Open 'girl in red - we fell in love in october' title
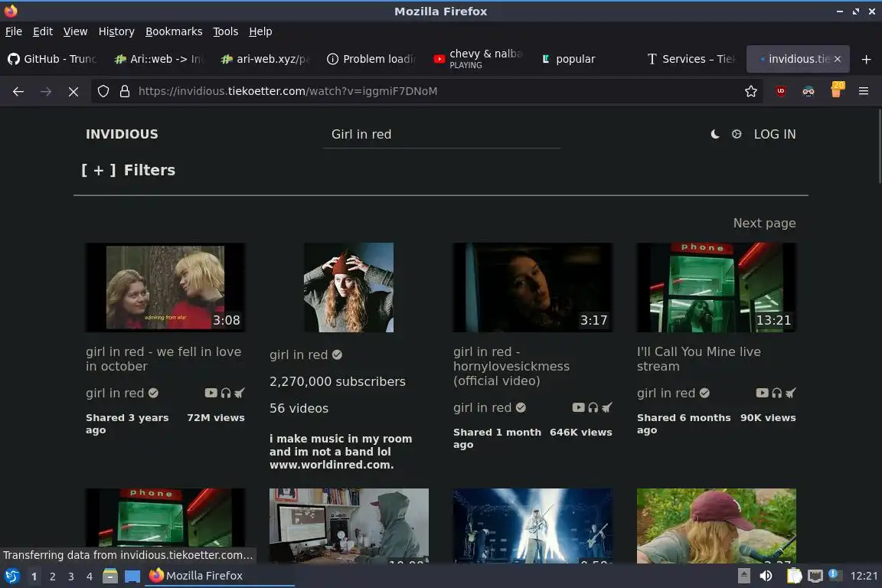Image resolution: width=882 pixels, height=588 pixels. tap(164, 359)
